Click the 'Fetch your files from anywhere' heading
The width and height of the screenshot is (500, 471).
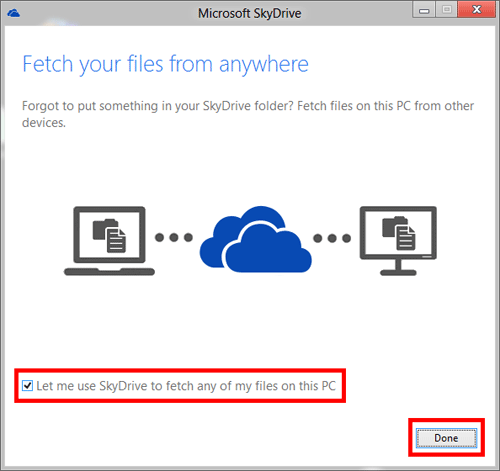pyautogui.click(x=165, y=64)
